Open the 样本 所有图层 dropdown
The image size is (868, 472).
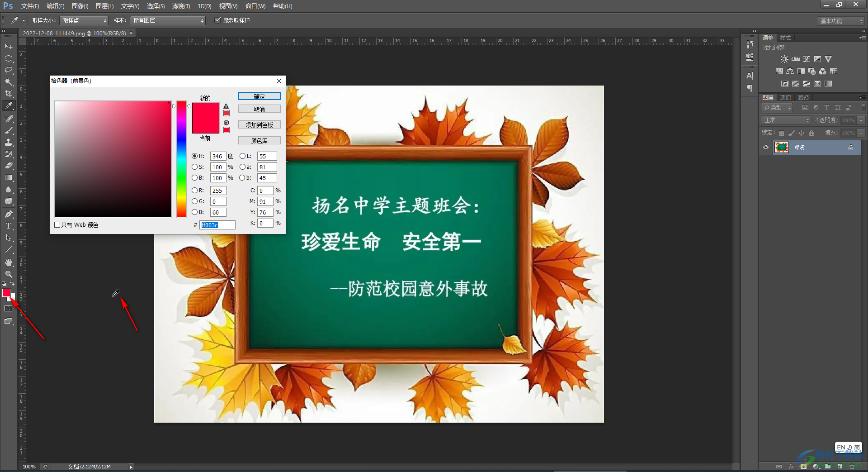click(x=168, y=20)
